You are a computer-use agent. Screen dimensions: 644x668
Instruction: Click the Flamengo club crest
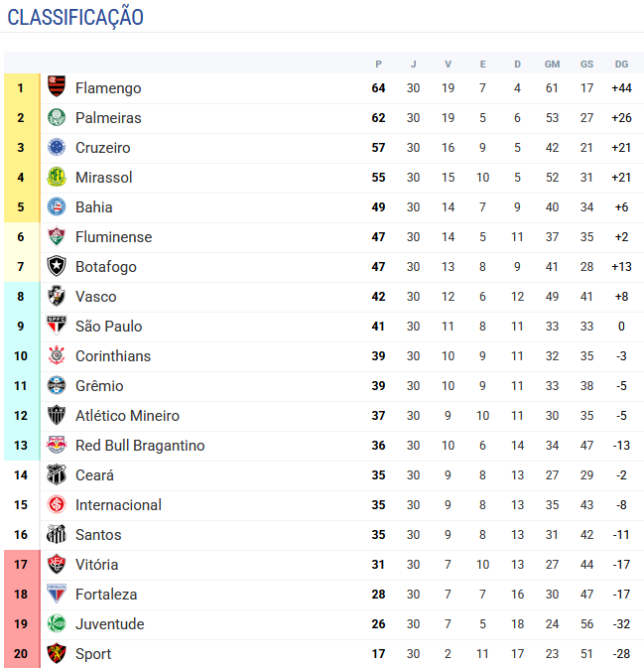[x=57, y=88]
